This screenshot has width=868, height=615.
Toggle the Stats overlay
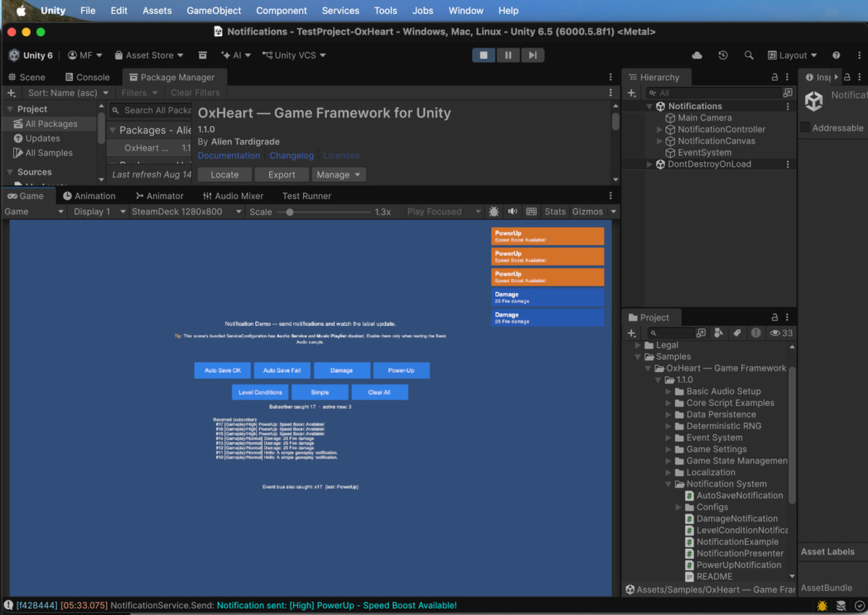click(554, 211)
